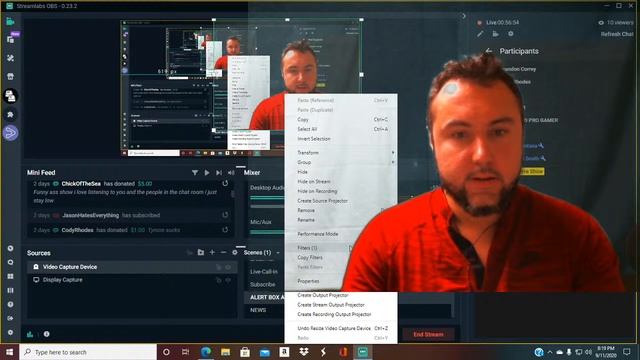
Task: Add a new source with plus icon
Action: click(x=212, y=253)
